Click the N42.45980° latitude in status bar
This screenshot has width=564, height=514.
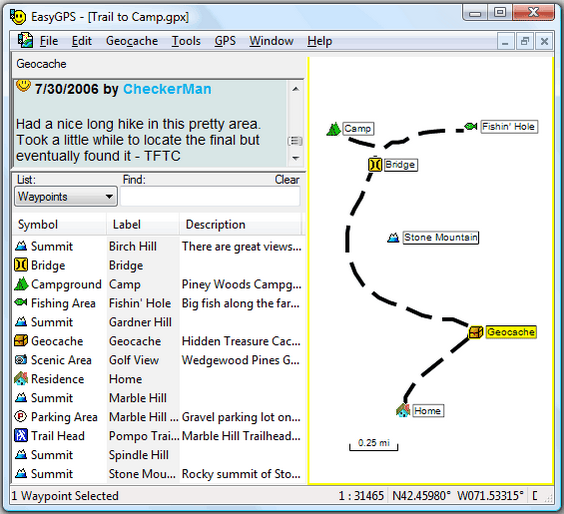[x=421, y=496]
